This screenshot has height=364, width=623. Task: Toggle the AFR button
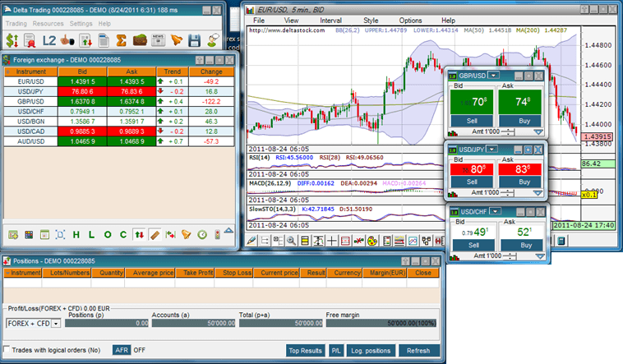122,350
